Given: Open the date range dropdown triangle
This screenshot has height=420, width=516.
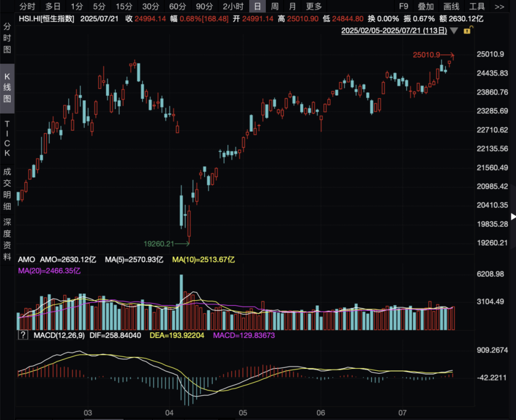Looking at the screenshot, I should 454,31.
